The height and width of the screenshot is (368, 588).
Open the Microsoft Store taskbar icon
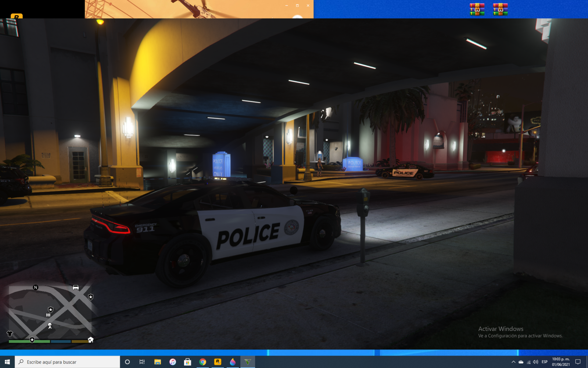point(187,362)
